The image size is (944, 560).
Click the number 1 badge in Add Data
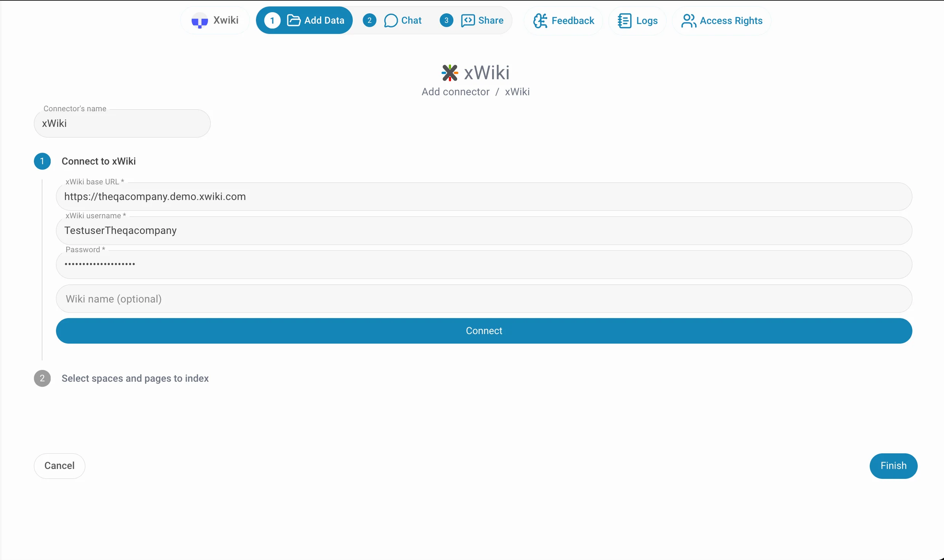(x=272, y=21)
